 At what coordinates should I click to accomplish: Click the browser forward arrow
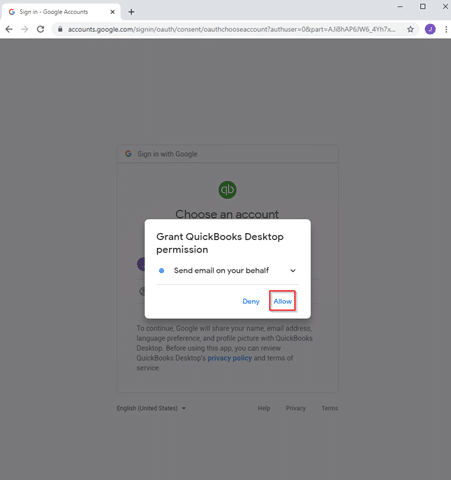tap(25, 29)
